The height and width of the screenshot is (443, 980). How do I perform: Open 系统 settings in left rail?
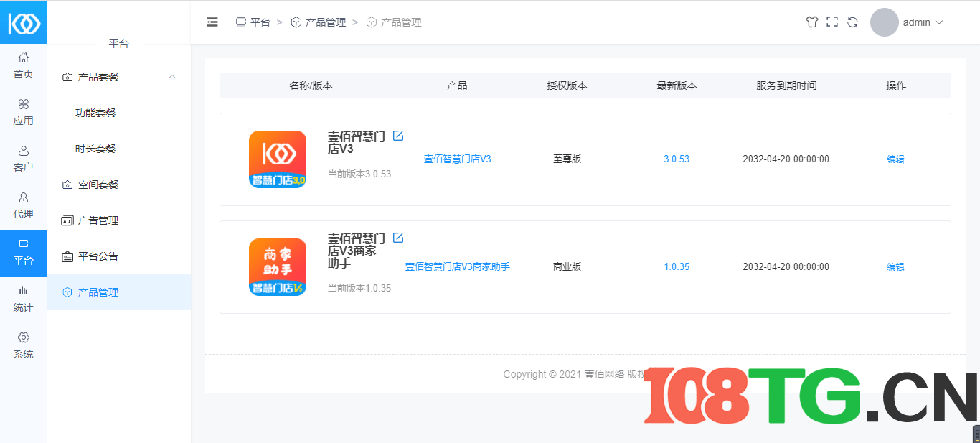tap(23, 345)
